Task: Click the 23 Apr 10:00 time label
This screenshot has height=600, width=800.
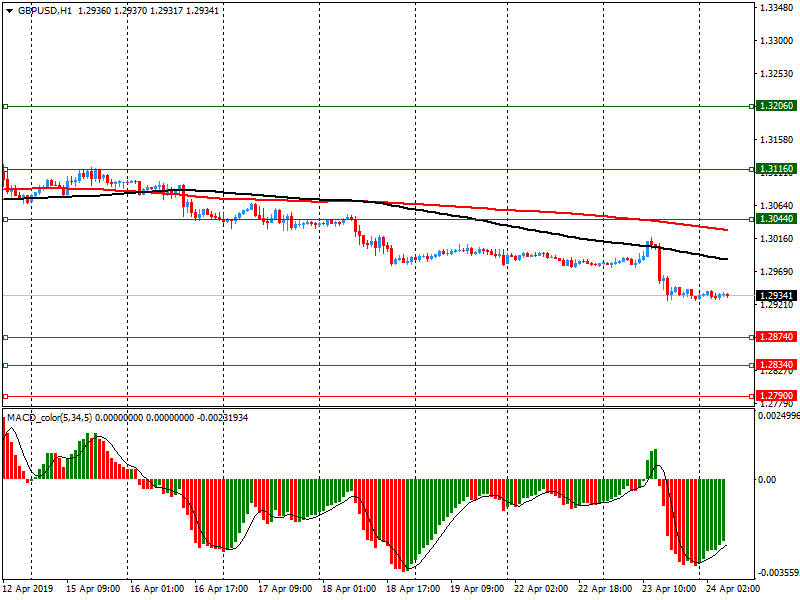Action: [669, 589]
